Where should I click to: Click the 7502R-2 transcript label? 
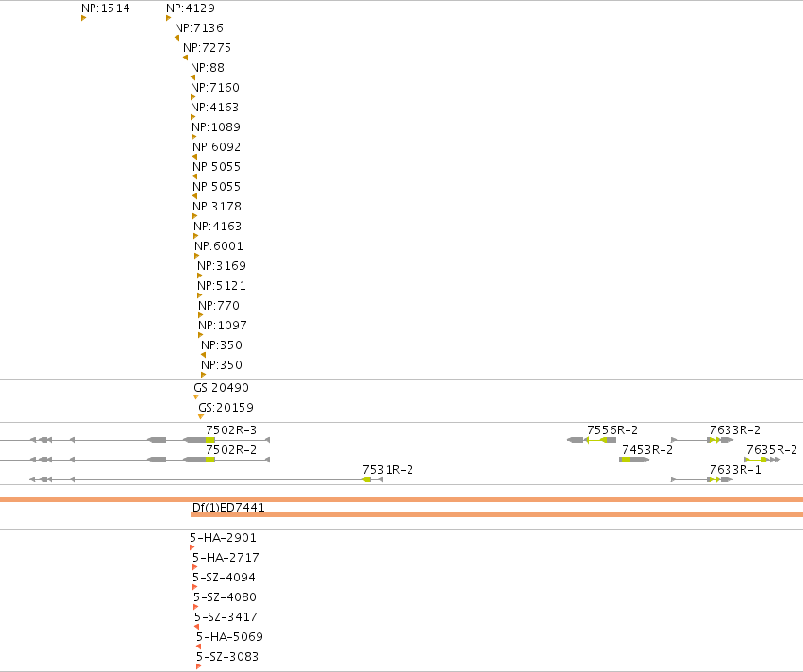pyautogui.click(x=231, y=449)
